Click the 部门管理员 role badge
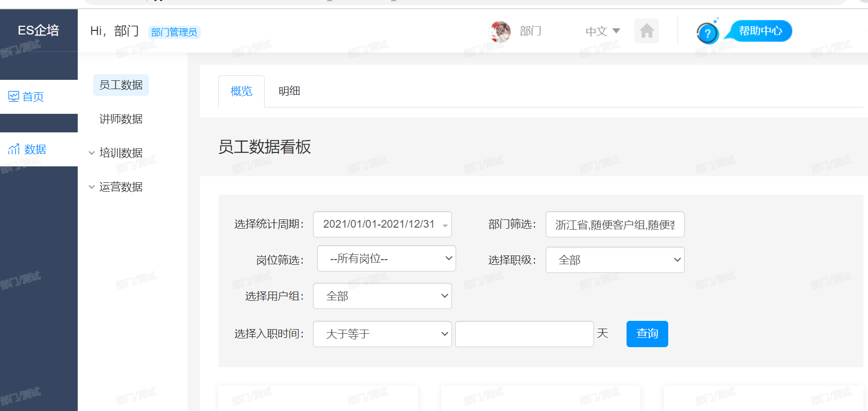Screen dimensions: 868x411 coord(174,32)
